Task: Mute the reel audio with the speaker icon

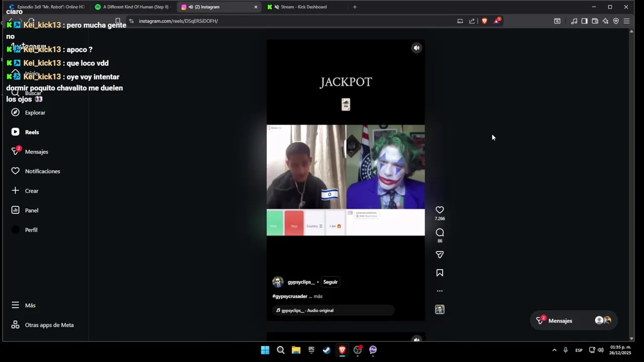Action: 417,48
